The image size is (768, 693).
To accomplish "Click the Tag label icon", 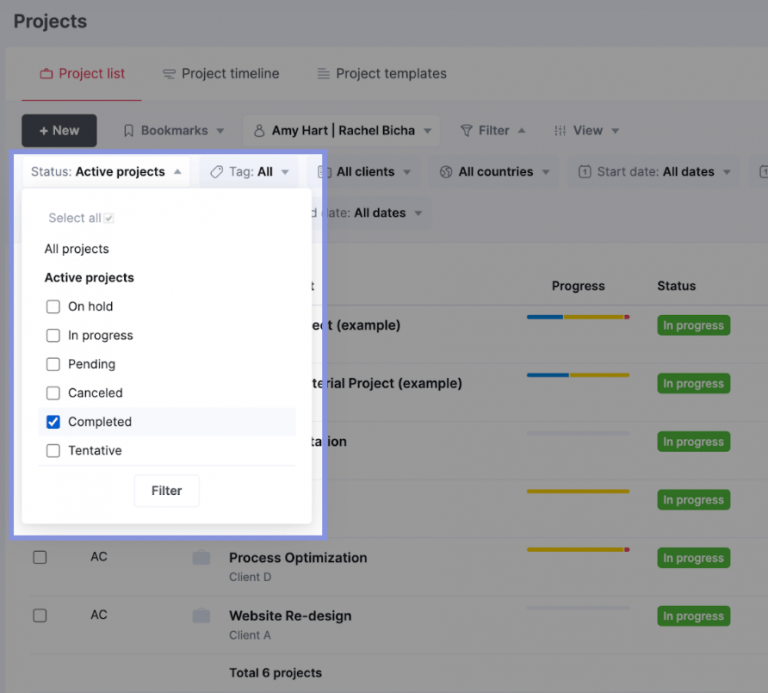I will [x=216, y=172].
